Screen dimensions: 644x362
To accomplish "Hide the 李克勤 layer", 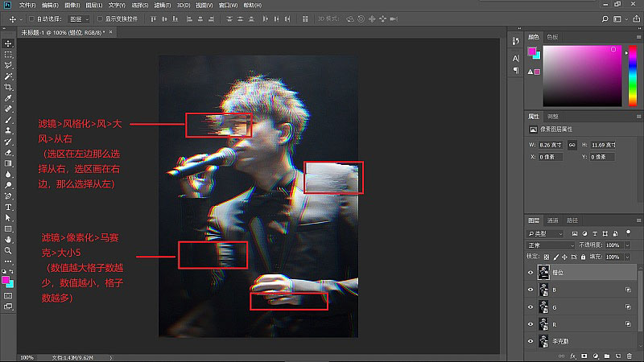I will (x=530, y=341).
